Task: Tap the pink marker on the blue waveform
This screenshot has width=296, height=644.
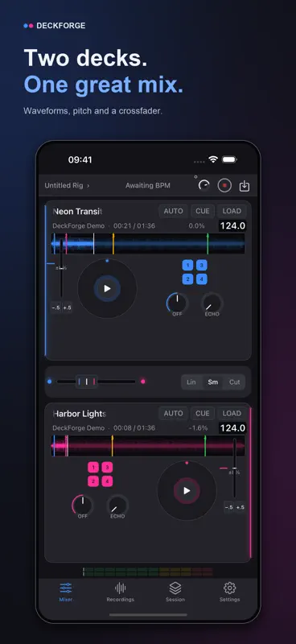Action: click(66, 244)
